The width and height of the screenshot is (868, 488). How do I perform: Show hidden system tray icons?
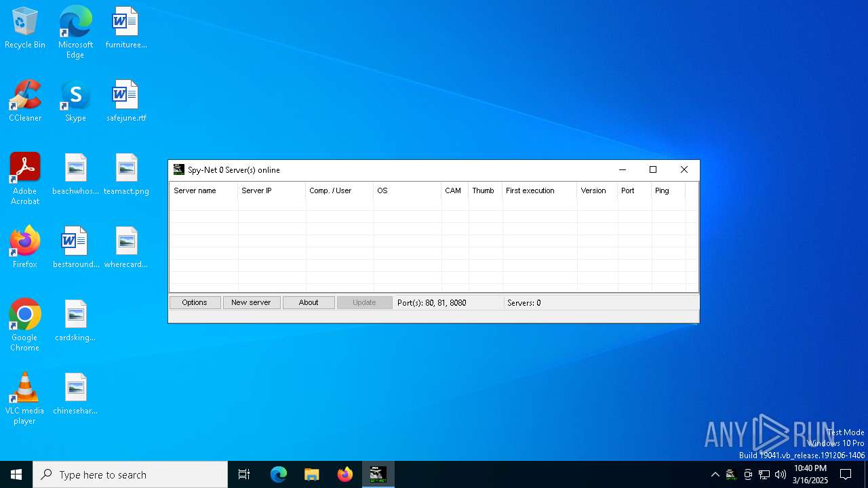point(715,474)
